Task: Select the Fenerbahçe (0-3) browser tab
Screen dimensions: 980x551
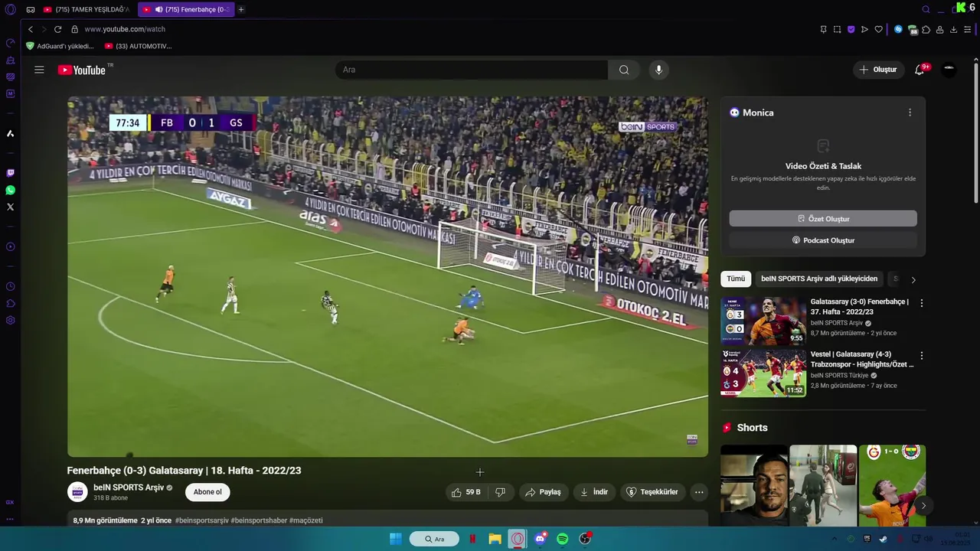Action: [x=185, y=9]
